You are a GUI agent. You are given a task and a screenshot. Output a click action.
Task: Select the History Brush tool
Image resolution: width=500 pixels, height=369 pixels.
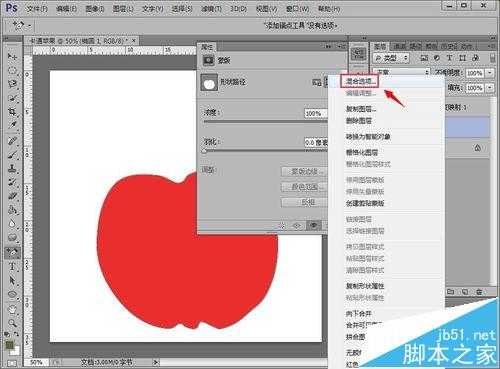(x=12, y=182)
